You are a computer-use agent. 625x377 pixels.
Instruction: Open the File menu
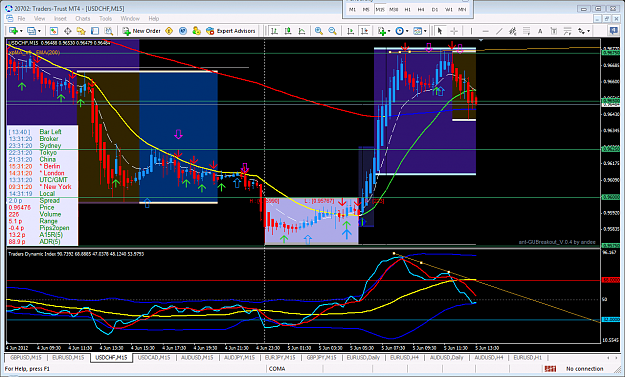pos(21,18)
